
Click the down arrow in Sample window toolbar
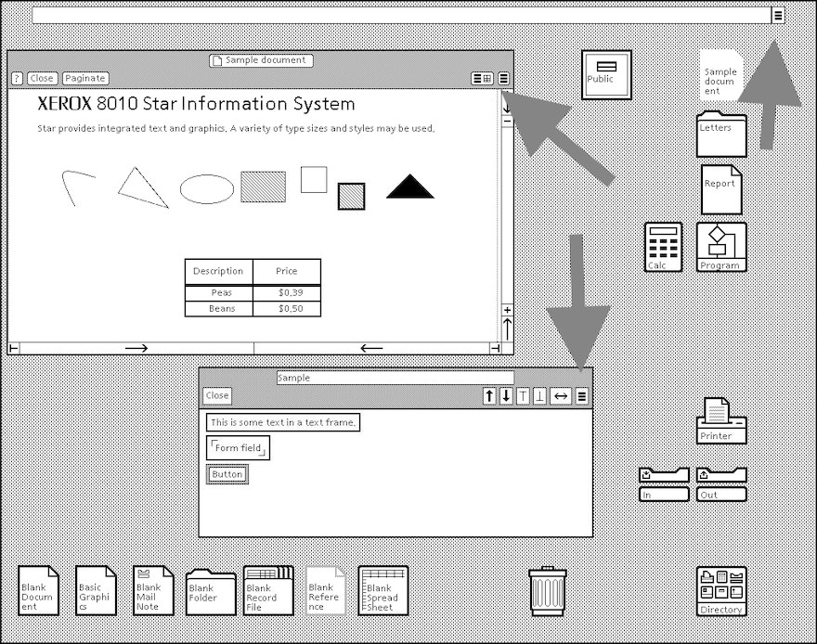[x=506, y=396]
